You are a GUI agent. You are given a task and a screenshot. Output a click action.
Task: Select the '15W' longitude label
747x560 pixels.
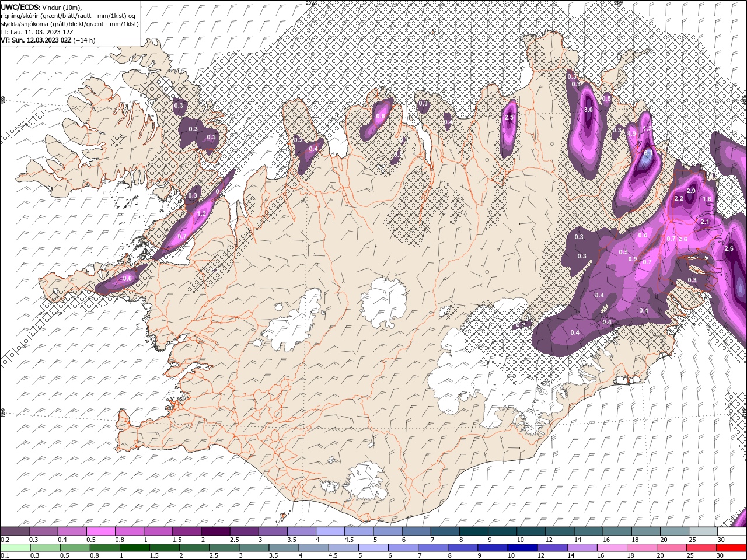(x=619, y=3)
